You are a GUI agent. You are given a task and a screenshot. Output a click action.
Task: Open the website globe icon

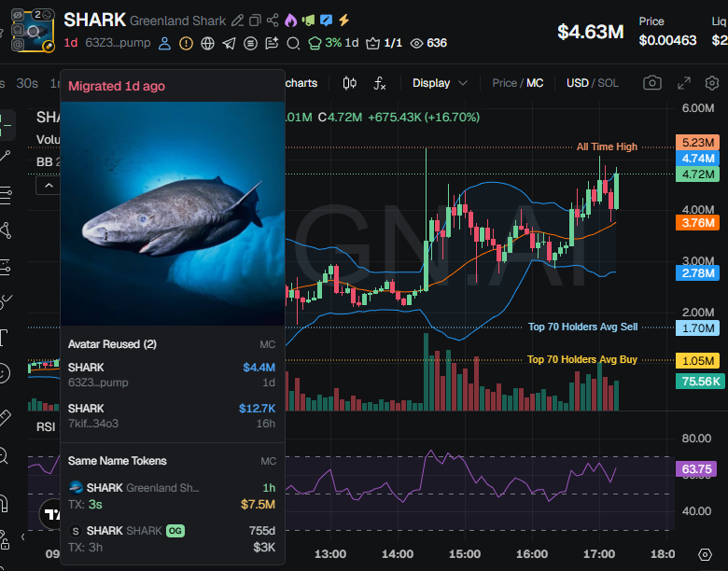(207, 44)
